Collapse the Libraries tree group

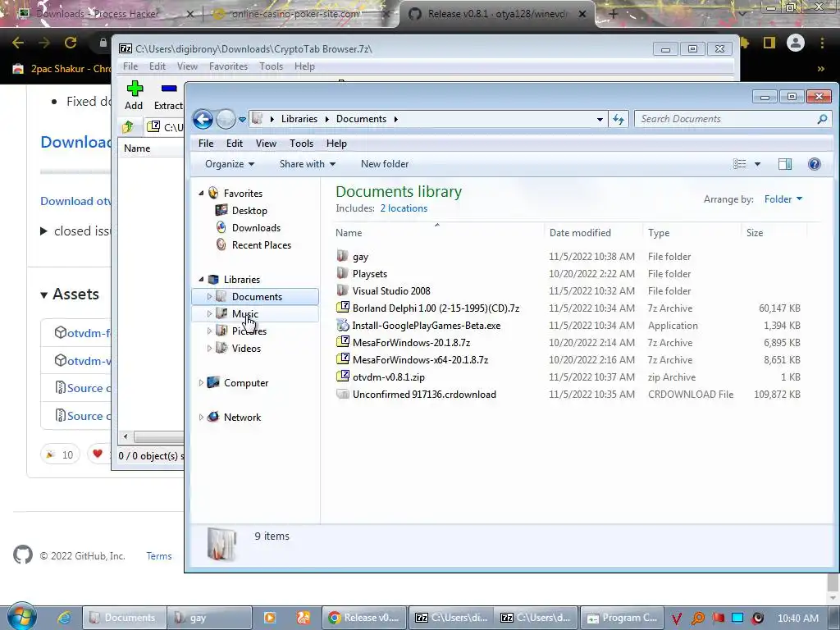(202, 279)
